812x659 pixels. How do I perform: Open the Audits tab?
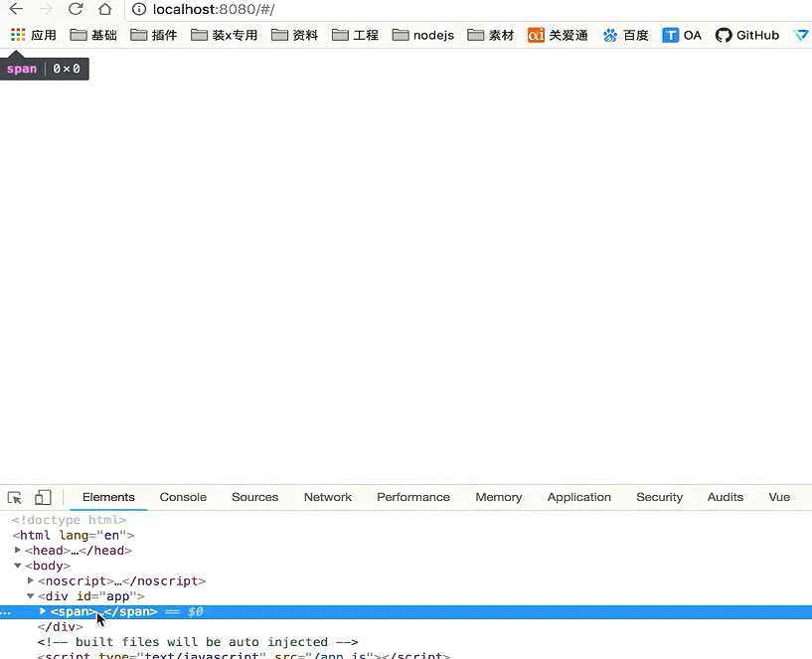click(725, 497)
